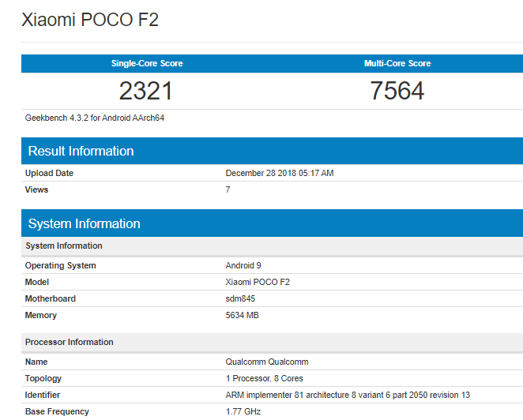
Task: Click the Xiaomi POCO F2 model value
Action: (258, 282)
